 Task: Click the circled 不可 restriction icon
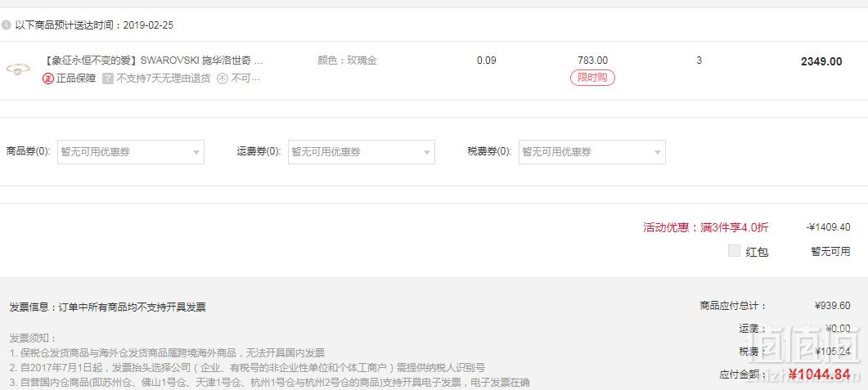223,78
